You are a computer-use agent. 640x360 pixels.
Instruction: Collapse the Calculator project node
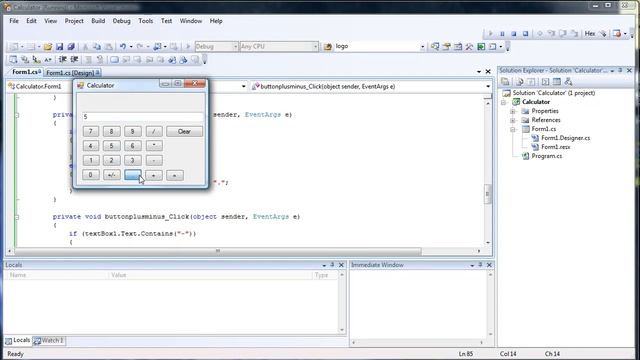tap(504, 102)
